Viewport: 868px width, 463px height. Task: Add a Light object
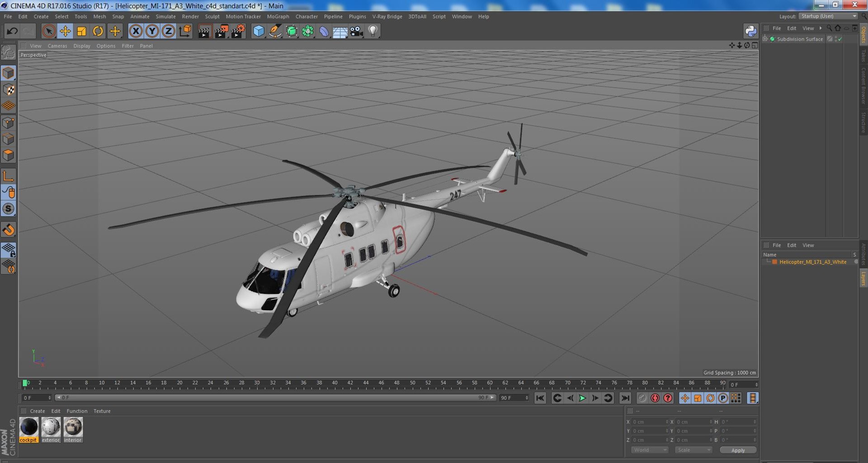[373, 31]
